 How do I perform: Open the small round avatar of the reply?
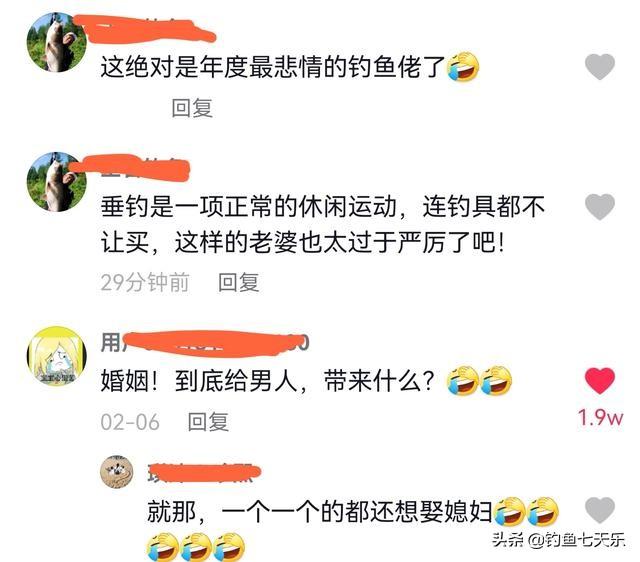(x=117, y=472)
